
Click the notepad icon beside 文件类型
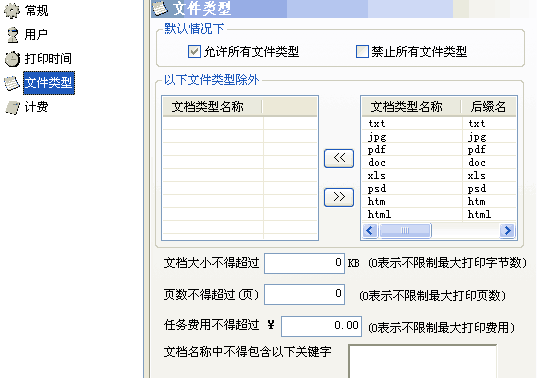pyautogui.click(x=12, y=83)
